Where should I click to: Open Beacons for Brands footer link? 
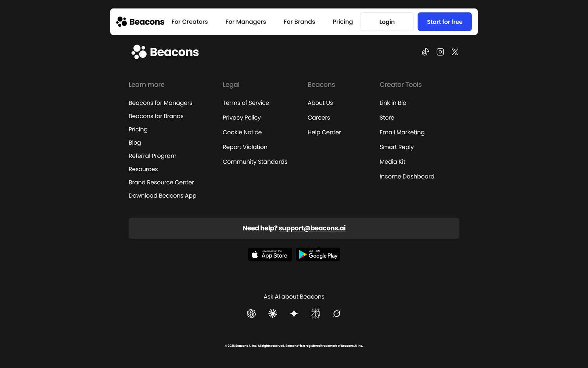pos(156,116)
